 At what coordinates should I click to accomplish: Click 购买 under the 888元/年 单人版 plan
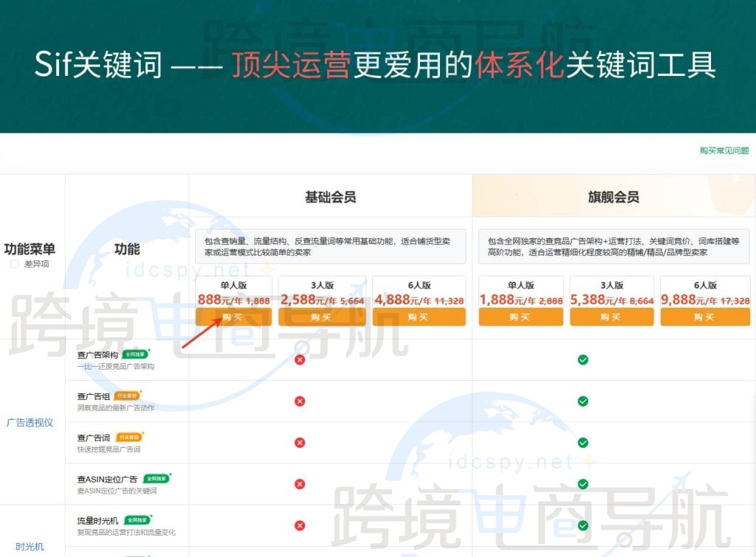(x=234, y=317)
